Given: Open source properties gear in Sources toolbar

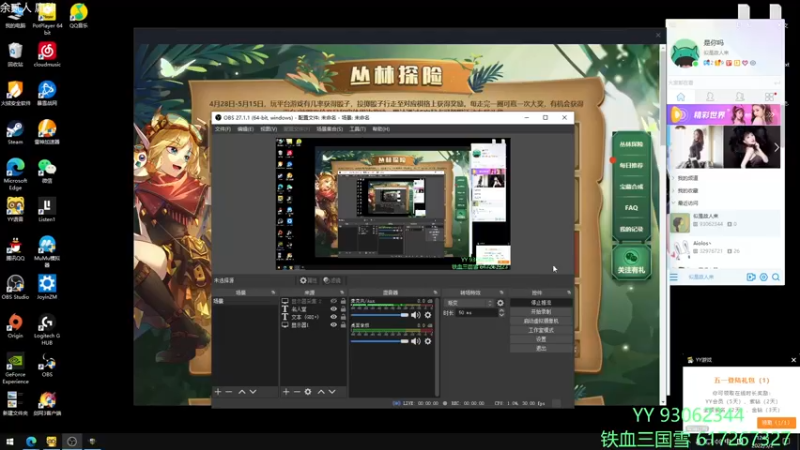Looking at the screenshot, I should [308, 392].
